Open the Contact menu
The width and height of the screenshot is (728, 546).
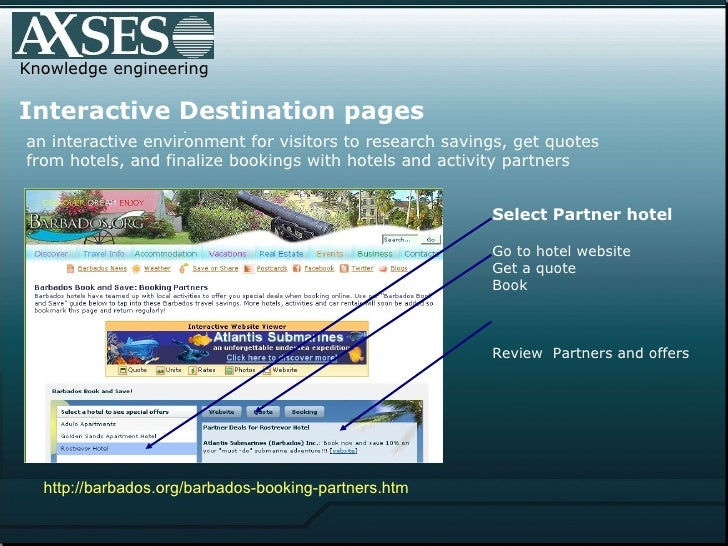click(x=421, y=254)
